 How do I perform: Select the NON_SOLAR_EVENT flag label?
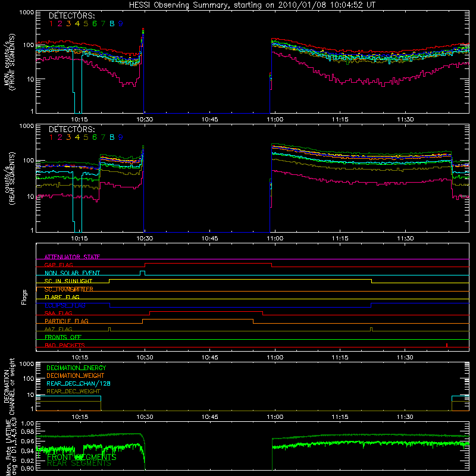coord(72,273)
